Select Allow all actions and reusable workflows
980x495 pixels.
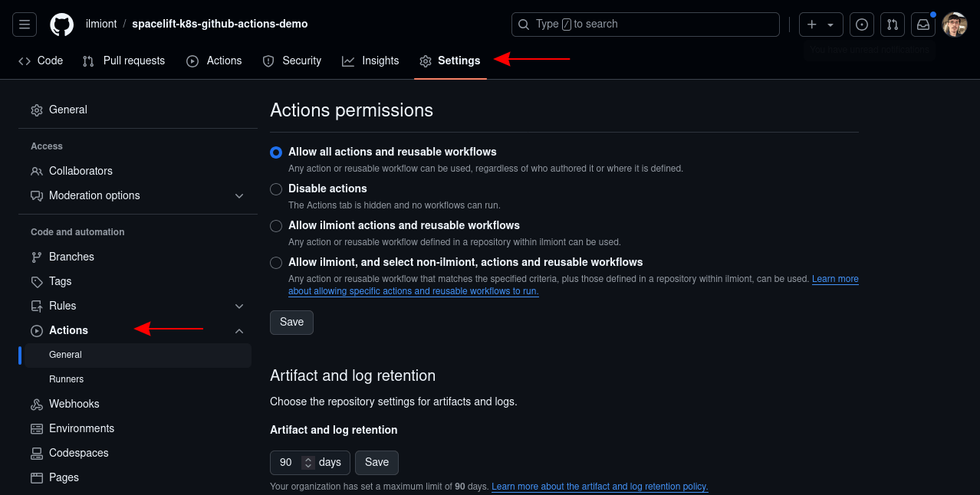click(276, 152)
